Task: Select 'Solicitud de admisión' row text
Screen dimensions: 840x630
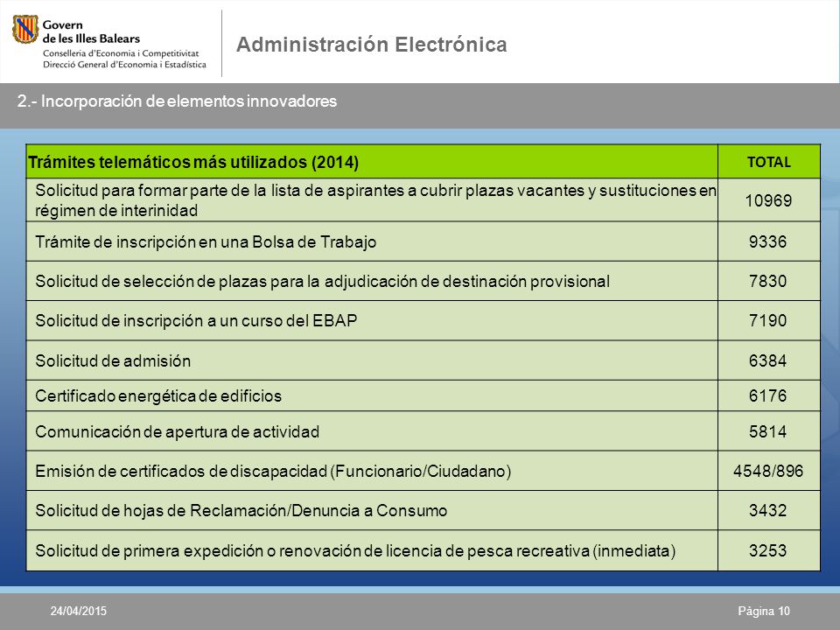Action: 113,360
